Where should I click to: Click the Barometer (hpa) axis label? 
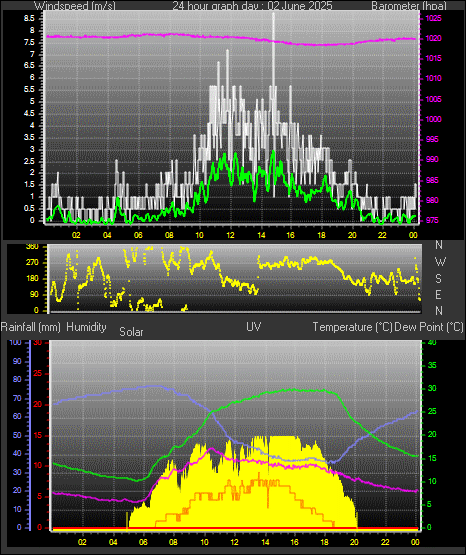(x=409, y=5)
